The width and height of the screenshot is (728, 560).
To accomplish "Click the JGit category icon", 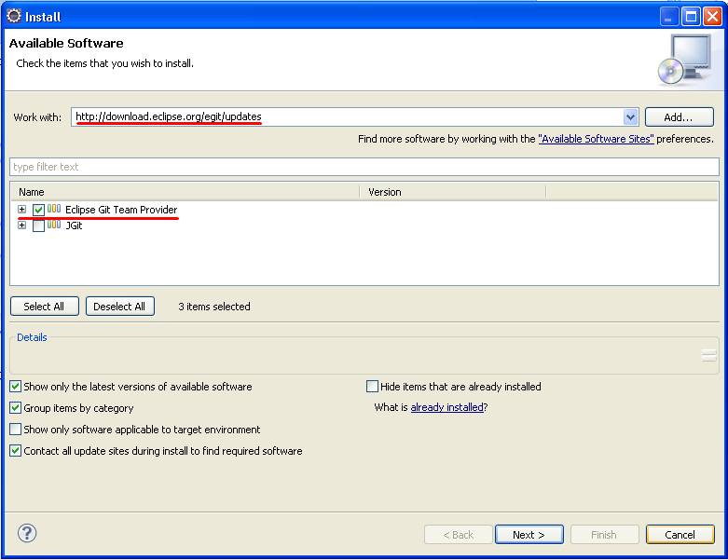I will pos(54,225).
